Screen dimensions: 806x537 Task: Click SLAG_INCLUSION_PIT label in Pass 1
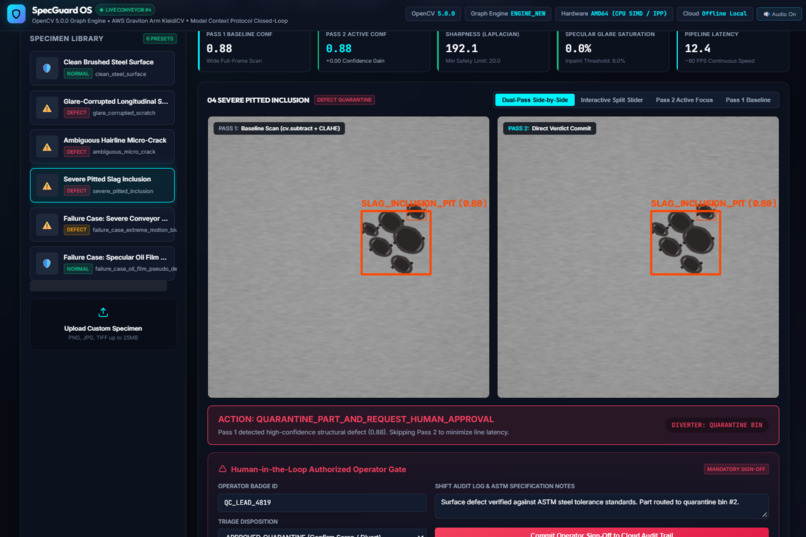(424, 203)
